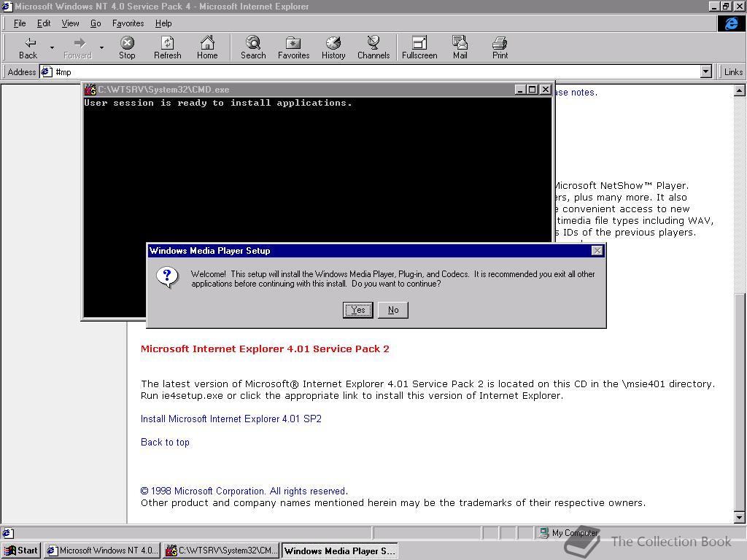Click the page scrollbar down arrow
Viewport: 747px width, 560px height.
[739, 517]
